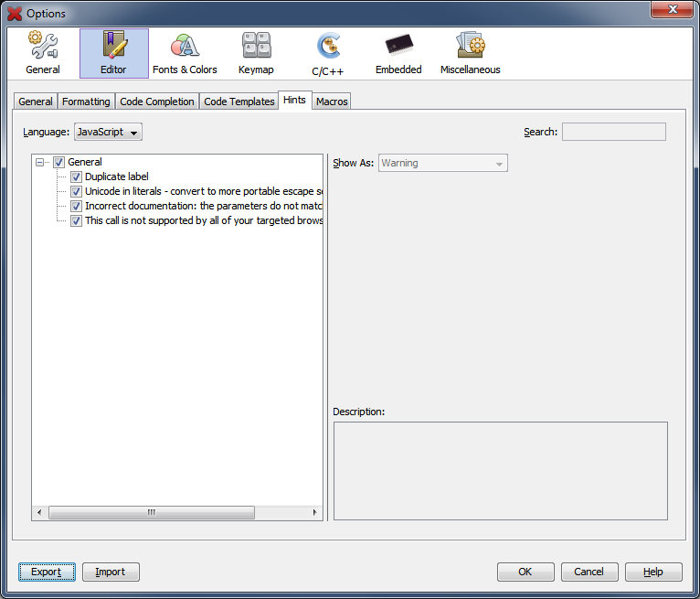Open the C/C++ options category

point(327,53)
